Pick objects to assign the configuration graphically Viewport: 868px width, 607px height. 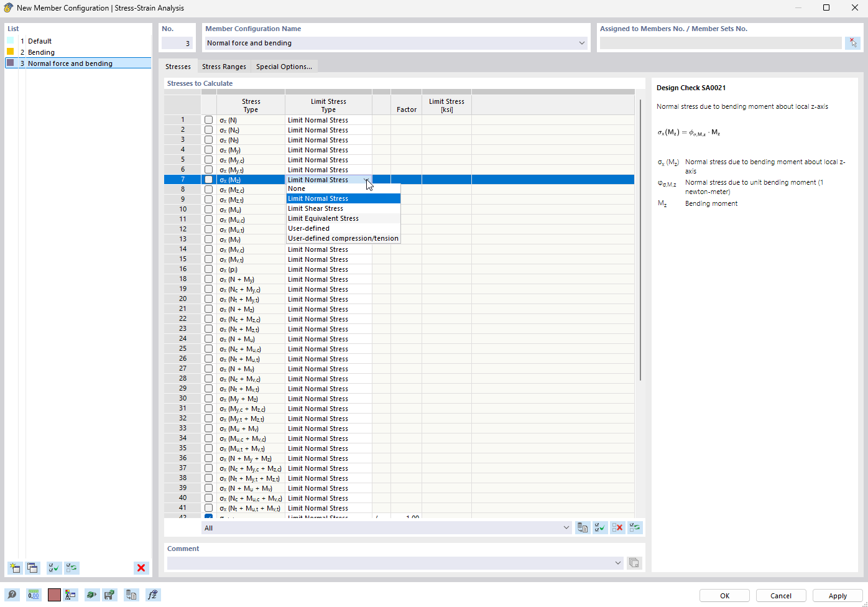point(853,42)
